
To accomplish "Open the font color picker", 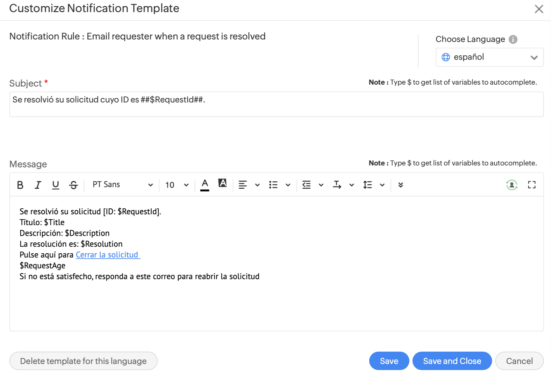I will 205,185.
